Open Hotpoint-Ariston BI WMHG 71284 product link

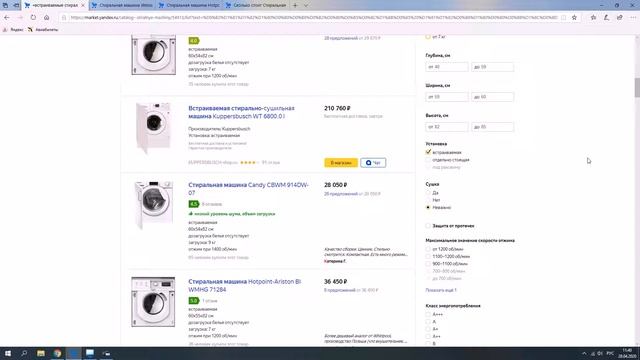pyautogui.click(x=244, y=285)
